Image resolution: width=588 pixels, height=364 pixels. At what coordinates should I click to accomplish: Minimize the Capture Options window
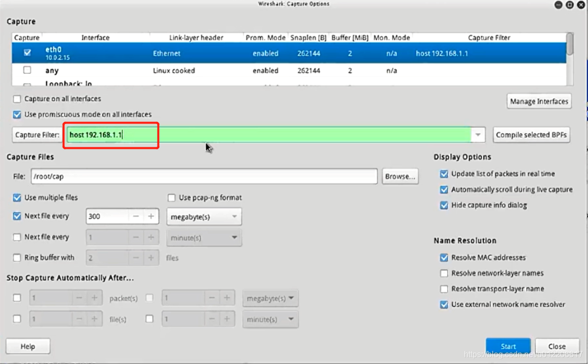tap(559, 5)
